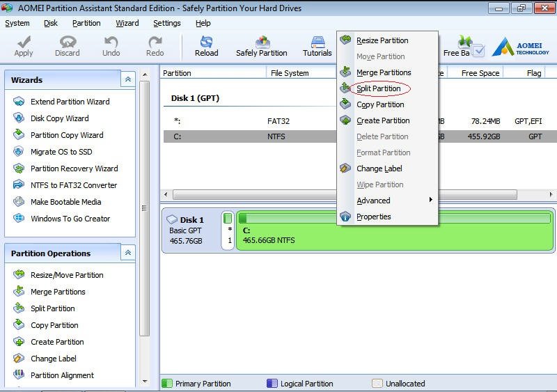This screenshot has width=557, height=392.
Task: Click the AOMEI Technology logo
Action: tap(520, 47)
